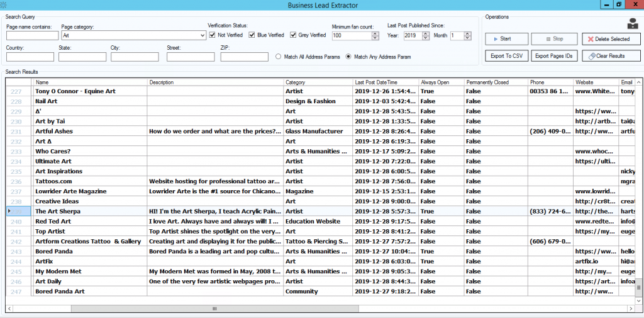Click the name cell 'The Art Sherpa'

coord(90,212)
